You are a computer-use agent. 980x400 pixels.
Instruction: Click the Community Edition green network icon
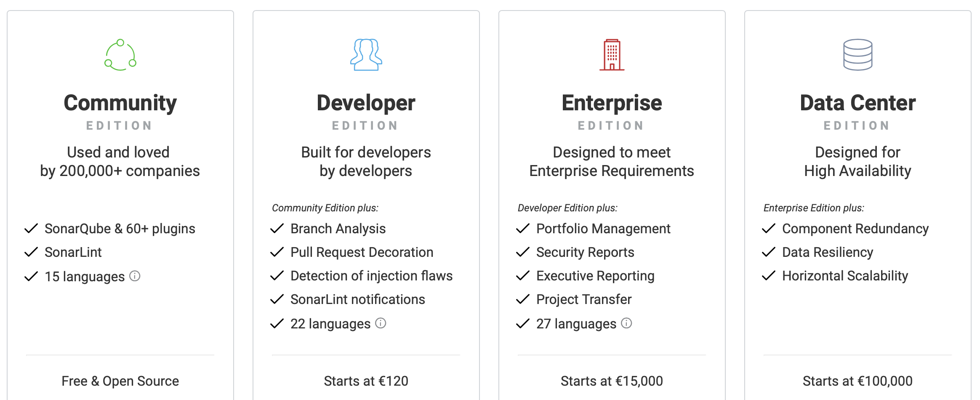click(x=119, y=54)
